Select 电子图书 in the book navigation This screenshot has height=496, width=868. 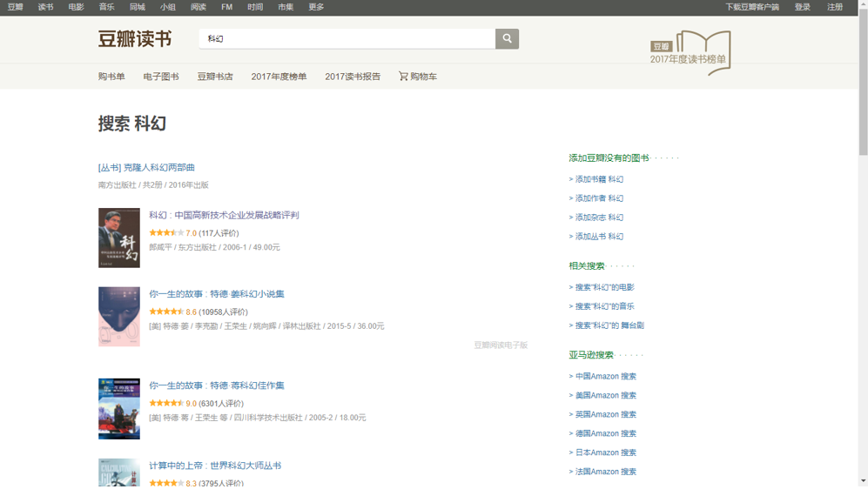[161, 77]
